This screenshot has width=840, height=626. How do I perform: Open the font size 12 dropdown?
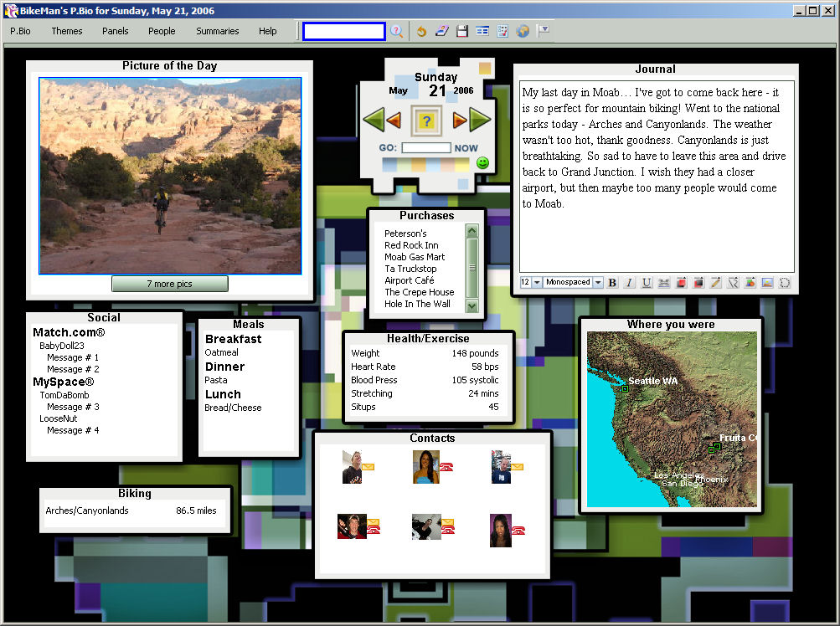tap(537, 283)
